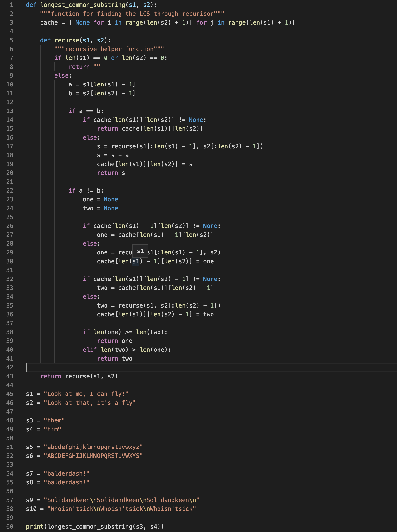Click the highlighted s1 in line 30

[x=136, y=261]
